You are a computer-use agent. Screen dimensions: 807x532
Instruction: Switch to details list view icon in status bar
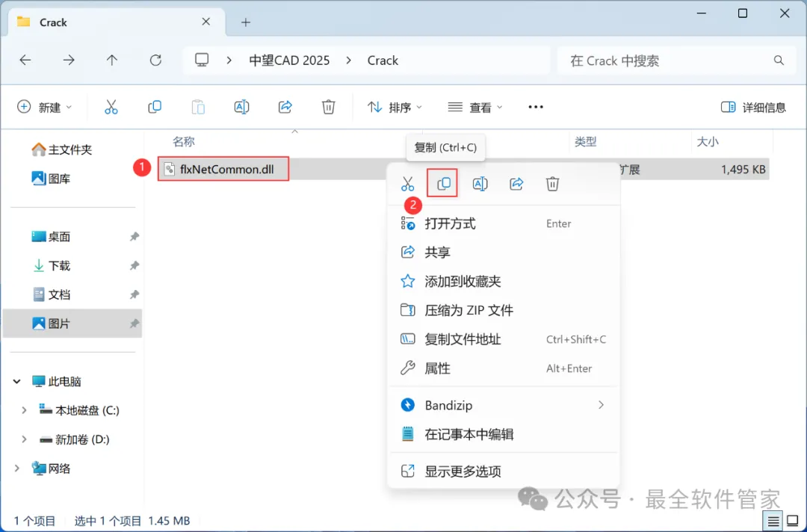773,522
